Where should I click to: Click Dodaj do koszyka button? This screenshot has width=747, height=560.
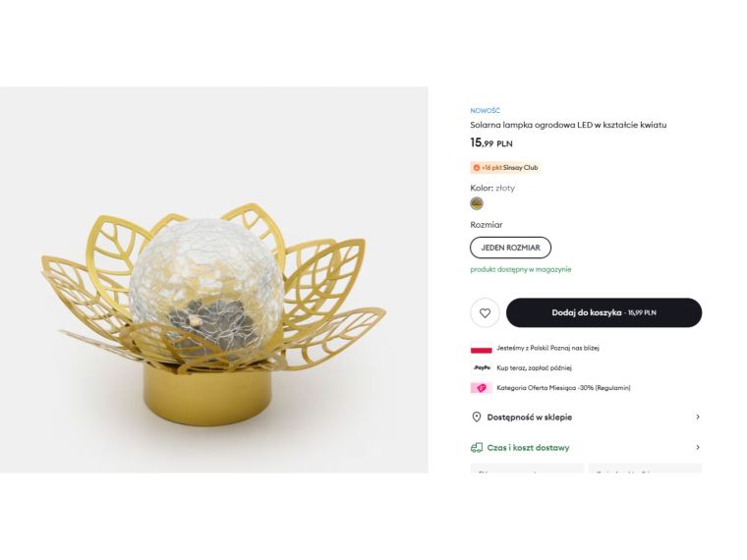pyautogui.click(x=603, y=312)
